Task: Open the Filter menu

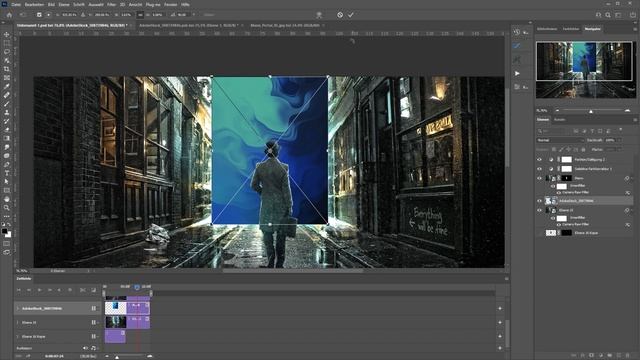Action: tap(111, 4)
